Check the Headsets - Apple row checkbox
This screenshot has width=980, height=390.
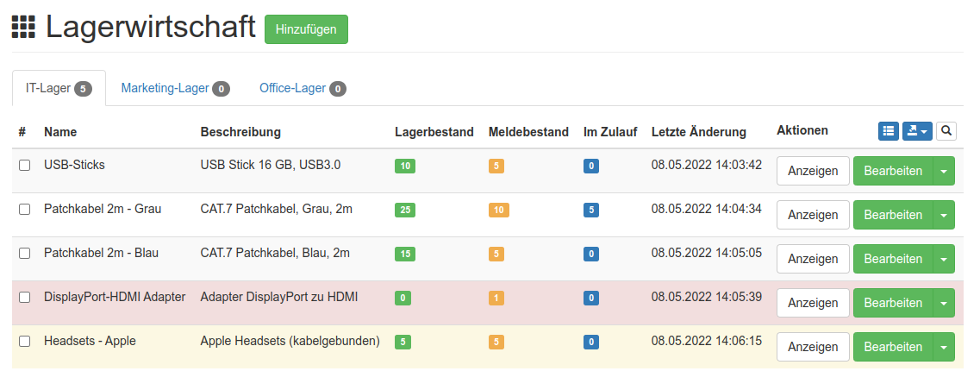click(x=25, y=341)
